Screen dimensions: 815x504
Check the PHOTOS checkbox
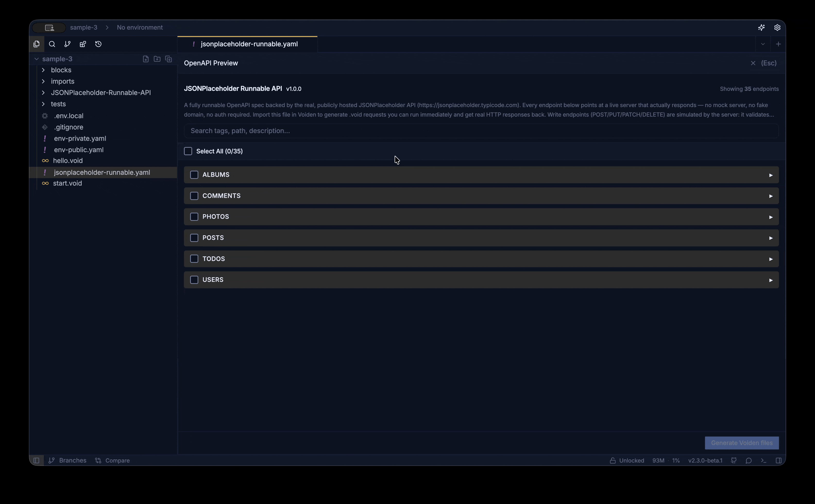[x=194, y=217]
